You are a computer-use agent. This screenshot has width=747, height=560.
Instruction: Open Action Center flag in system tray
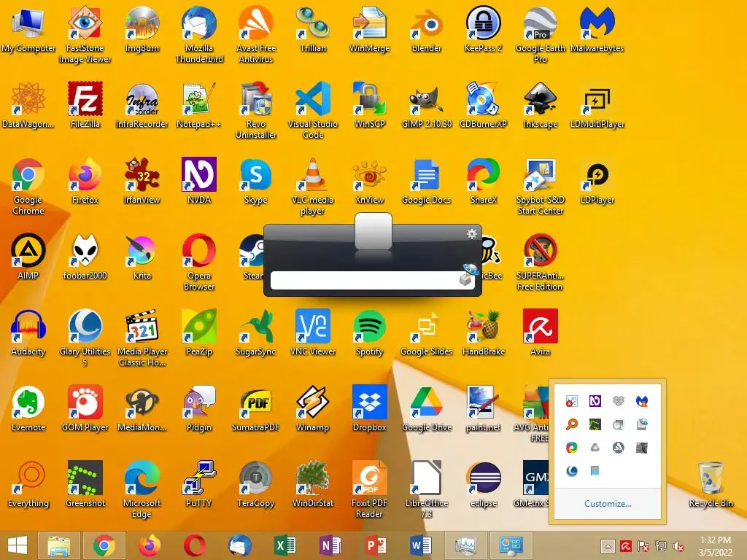[x=643, y=545]
